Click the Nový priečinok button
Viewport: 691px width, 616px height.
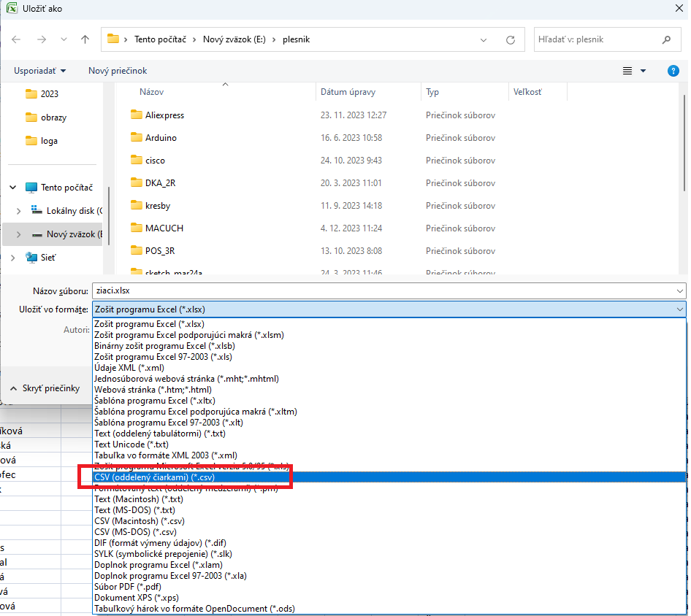[118, 71]
